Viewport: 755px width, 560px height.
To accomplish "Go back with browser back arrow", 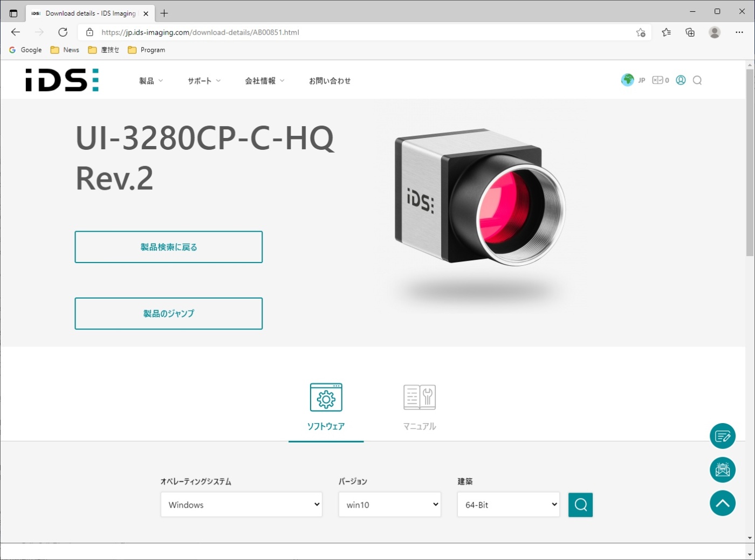I will tap(16, 32).
